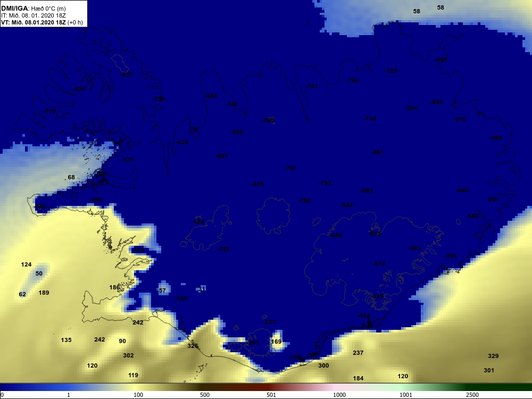The image size is (532, 399).
Task: Click the value -795 on the map
Action: [x=326, y=183]
